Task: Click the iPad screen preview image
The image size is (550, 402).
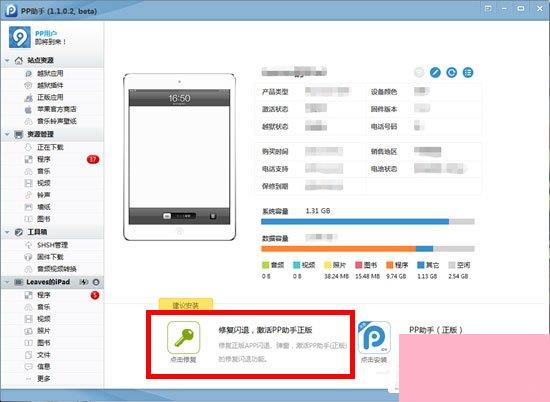Action: pos(179,157)
